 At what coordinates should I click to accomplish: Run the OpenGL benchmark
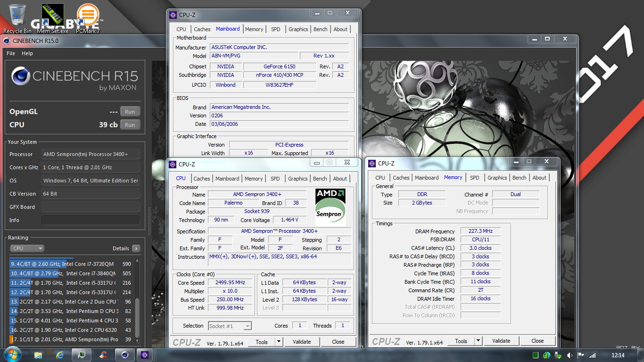pyautogui.click(x=130, y=112)
